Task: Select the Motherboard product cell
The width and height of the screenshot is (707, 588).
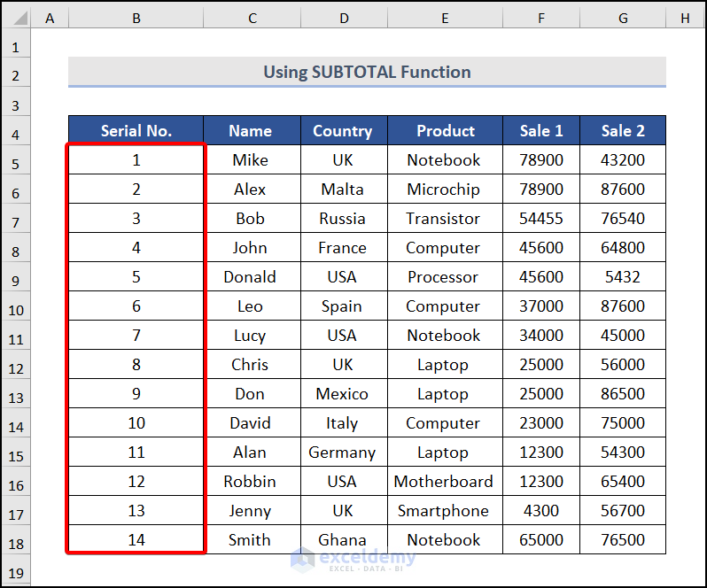Action: point(444,481)
